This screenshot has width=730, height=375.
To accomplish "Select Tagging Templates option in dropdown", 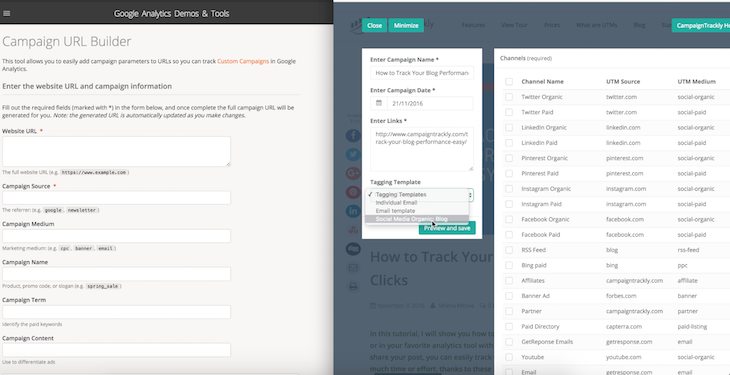I will tap(416, 195).
